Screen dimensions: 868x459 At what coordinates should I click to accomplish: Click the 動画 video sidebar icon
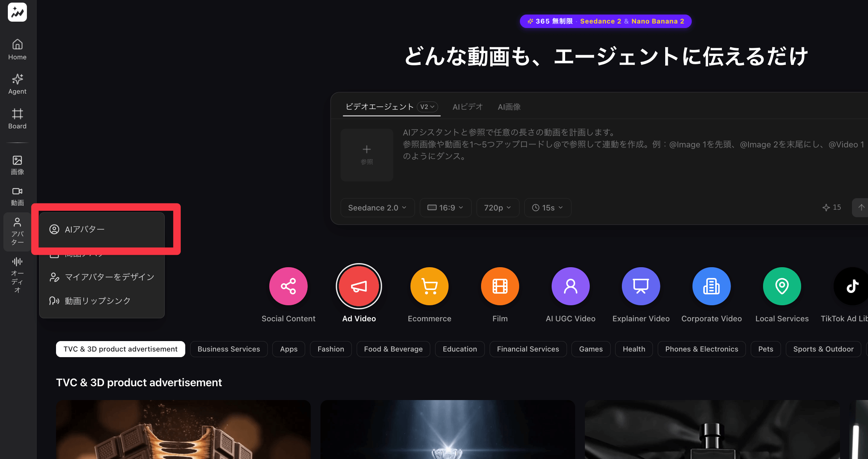tap(17, 196)
